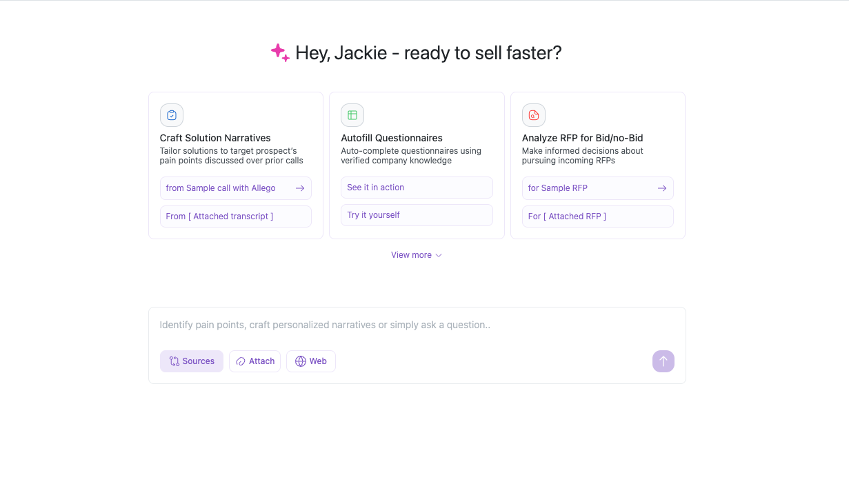The image size is (849, 504).
Task: Expand View more suggestions
Action: [x=412, y=255]
